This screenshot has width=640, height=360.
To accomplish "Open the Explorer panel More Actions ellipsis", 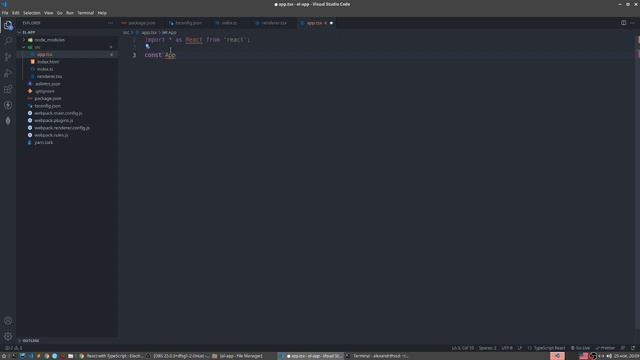I will pyautogui.click(x=110, y=23).
